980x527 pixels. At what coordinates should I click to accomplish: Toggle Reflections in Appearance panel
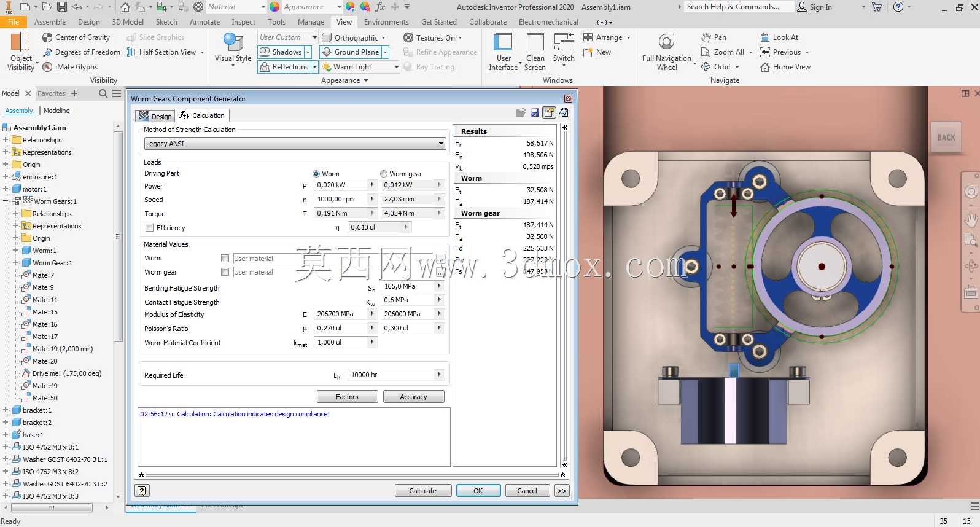(x=284, y=67)
